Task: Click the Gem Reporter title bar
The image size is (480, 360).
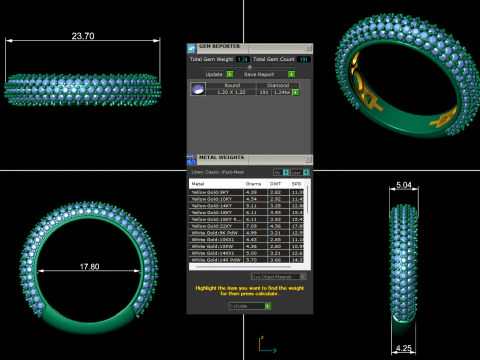Action: pos(250,48)
